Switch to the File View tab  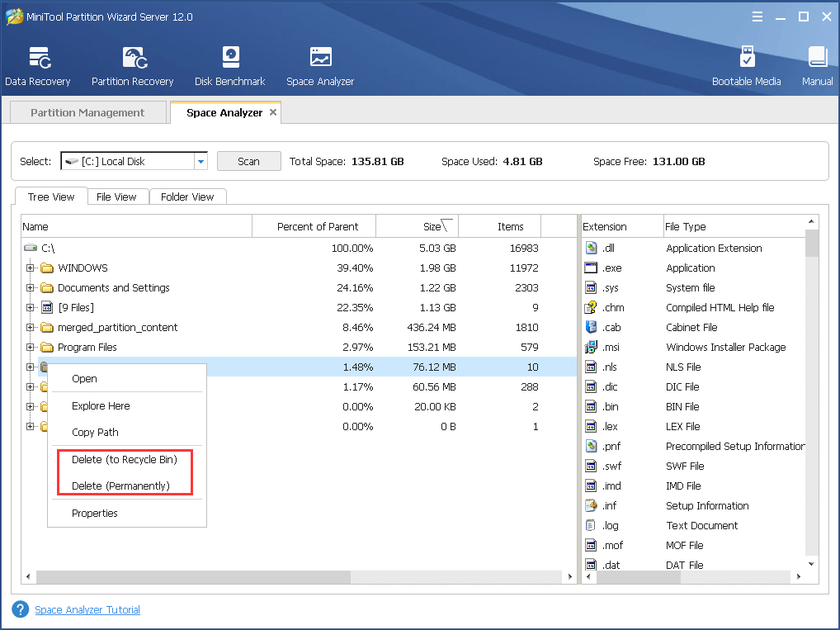point(116,197)
